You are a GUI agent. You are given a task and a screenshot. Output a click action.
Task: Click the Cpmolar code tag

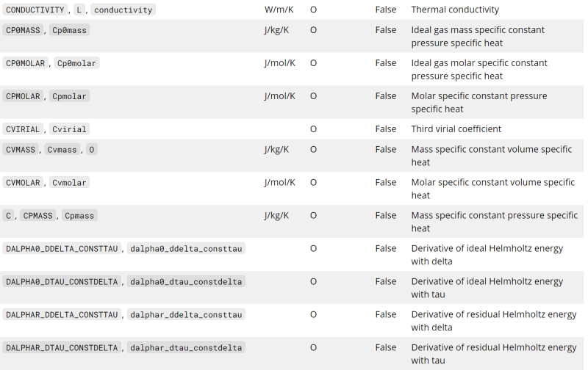[x=69, y=96]
